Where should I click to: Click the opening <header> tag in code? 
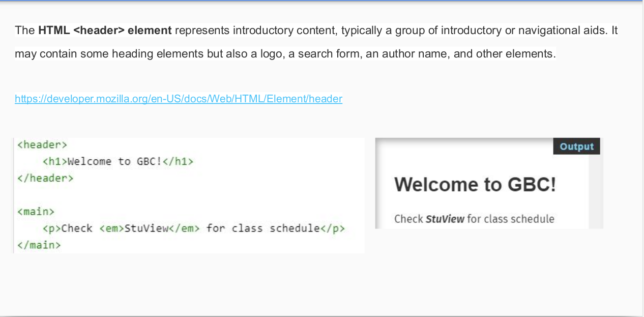pos(42,145)
